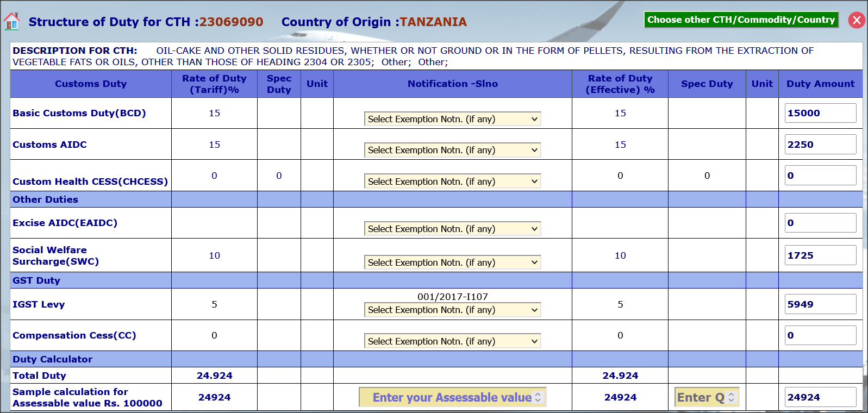This screenshot has width=868, height=413.
Task: Click Customs AIDC row label
Action: 49,145
